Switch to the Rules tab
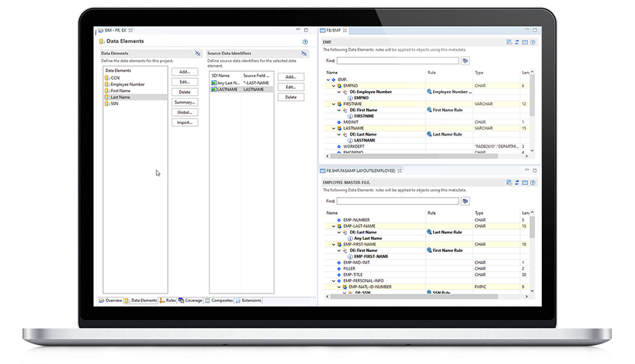The width and height of the screenshot is (635, 364). (168, 301)
